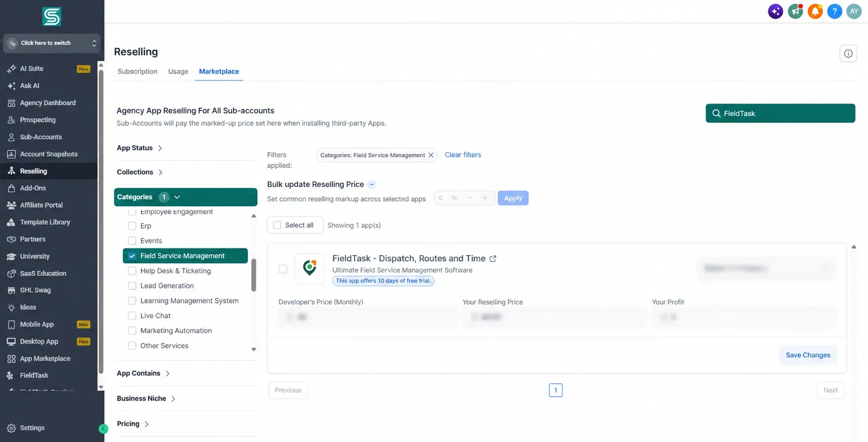This screenshot has height=442, width=868.
Task: Click the Next page button
Action: [830, 390]
